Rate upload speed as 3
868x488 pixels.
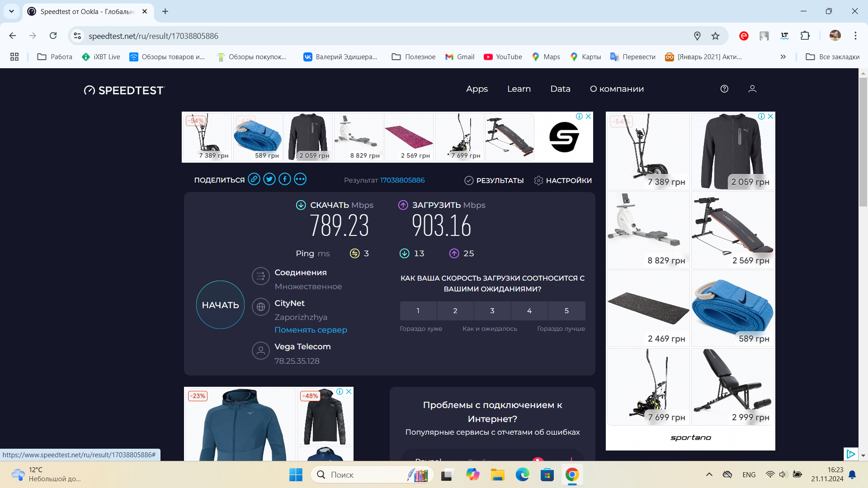492,311
